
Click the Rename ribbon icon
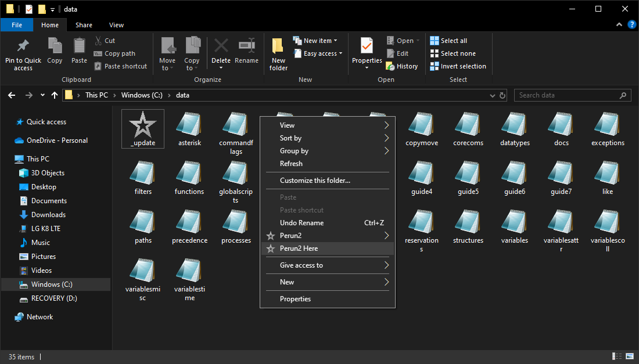(246, 46)
